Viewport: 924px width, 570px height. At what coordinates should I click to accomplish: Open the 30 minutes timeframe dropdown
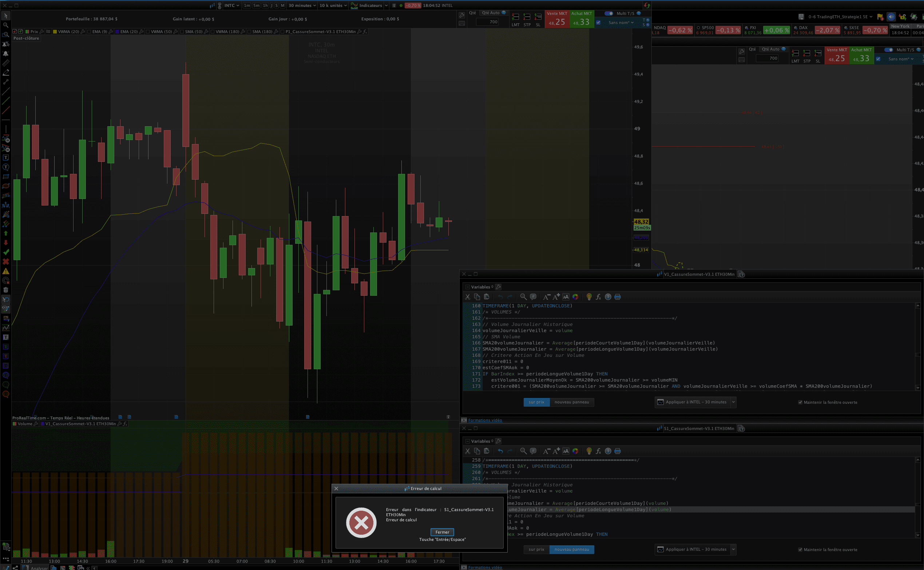(302, 5)
